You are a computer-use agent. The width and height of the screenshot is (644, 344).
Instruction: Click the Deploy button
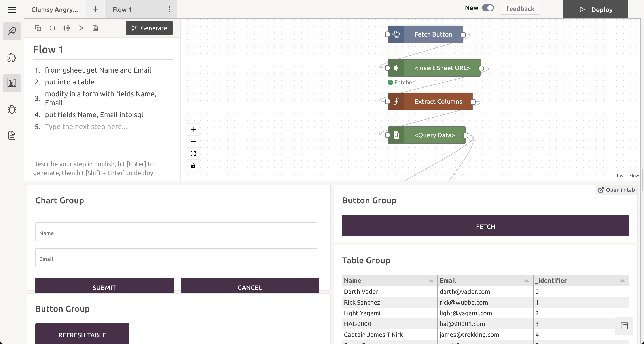pyautogui.click(x=595, y=9)
